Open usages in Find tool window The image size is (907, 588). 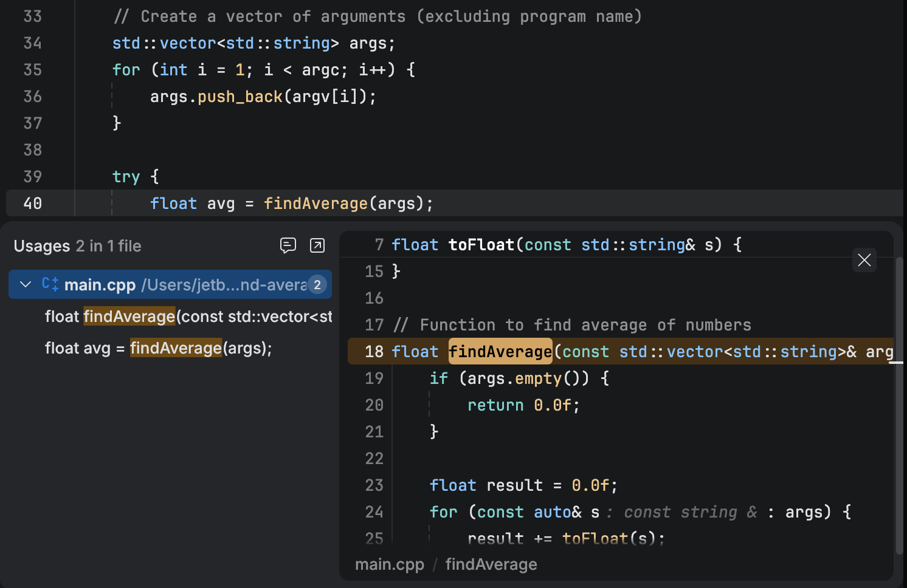(317, 245)
